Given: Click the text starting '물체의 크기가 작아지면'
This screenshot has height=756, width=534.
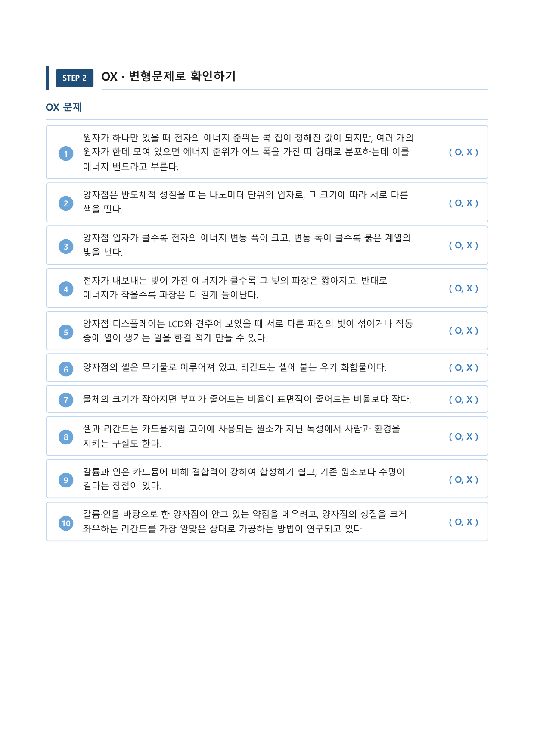Looking at the screenshot, I should coord(247,399).
